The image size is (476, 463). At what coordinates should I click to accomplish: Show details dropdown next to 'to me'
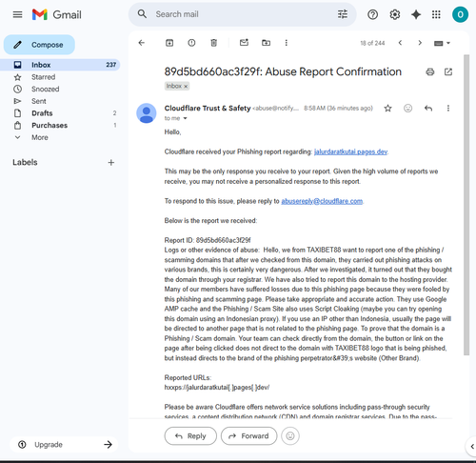(185, 118)
